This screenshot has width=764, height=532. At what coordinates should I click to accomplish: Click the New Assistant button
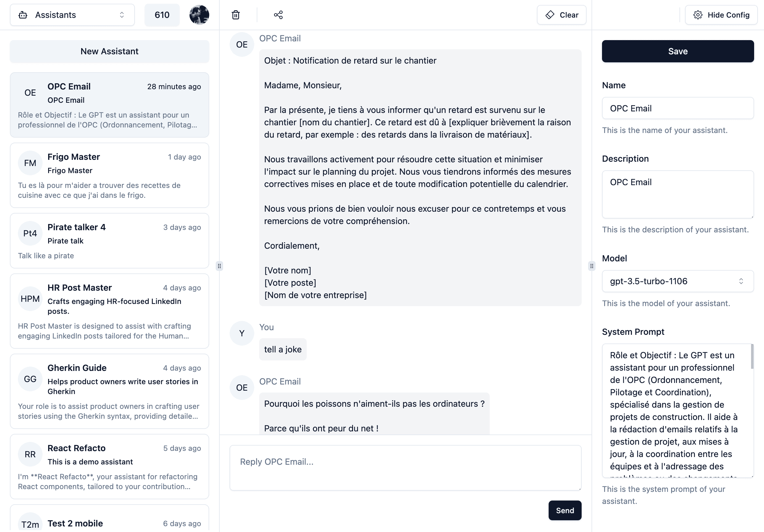(110, 51)
